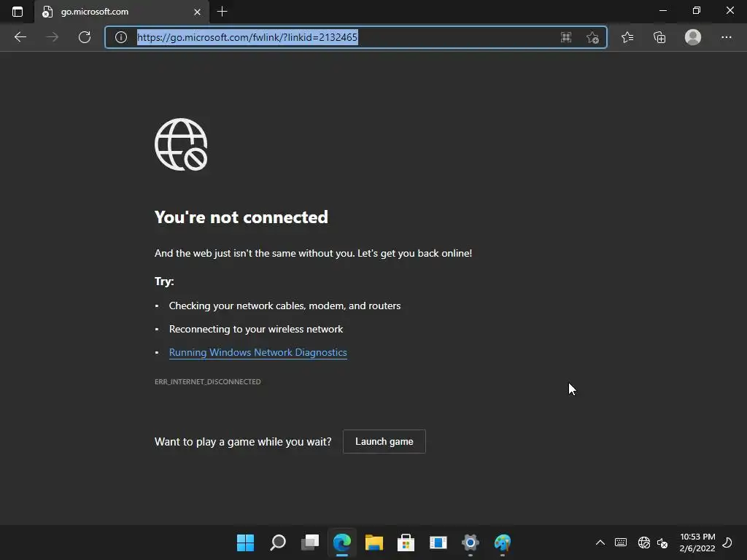Go back to the previous page
Image resolution: width=747 pixels, height=560 pixels.
[x=20, y=37]
